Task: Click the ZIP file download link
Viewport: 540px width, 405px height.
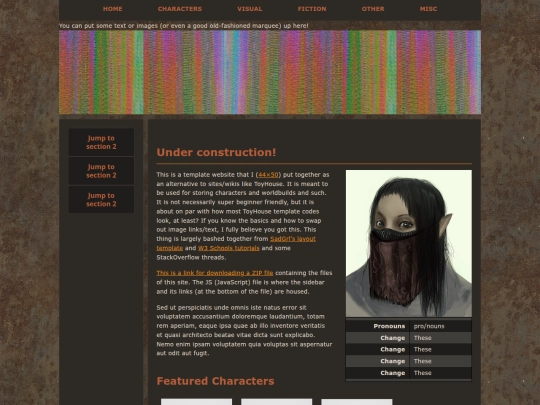Action: [x=215, y=273]
